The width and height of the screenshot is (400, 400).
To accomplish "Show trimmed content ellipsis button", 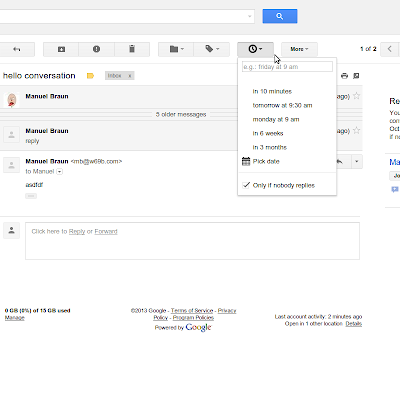I will tap(31, 196).
